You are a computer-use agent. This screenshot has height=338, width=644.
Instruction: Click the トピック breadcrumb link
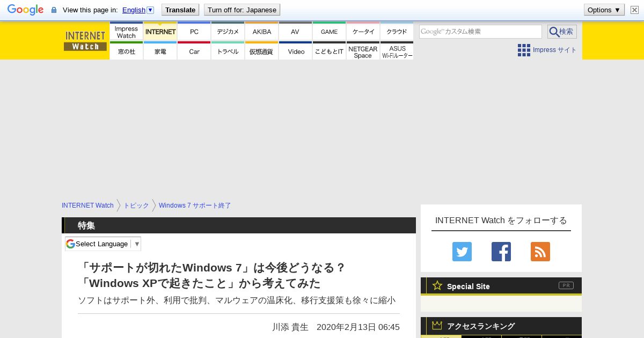[136, 205]
